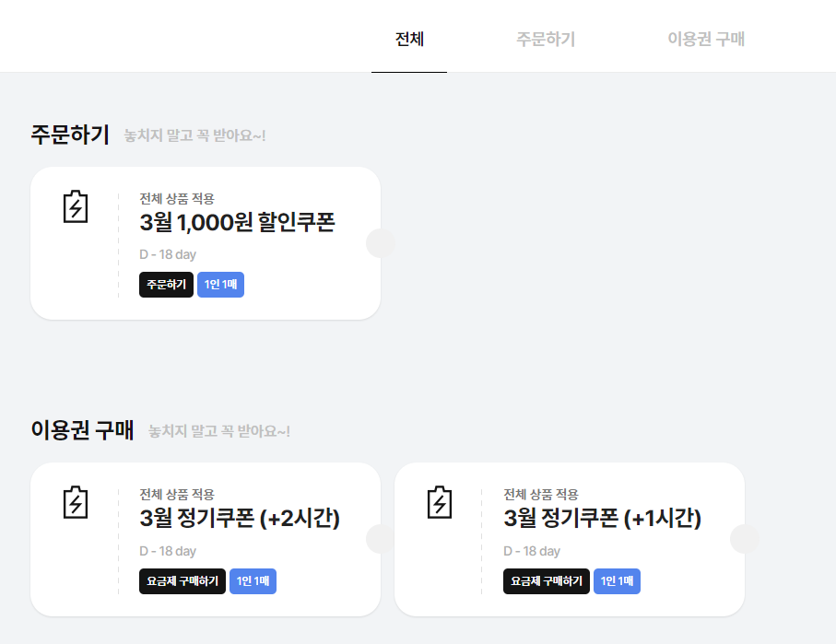836x644 pixels.
Task: Click 1인 1매 badge on +1시간 coupon
Action: point(617,581)
